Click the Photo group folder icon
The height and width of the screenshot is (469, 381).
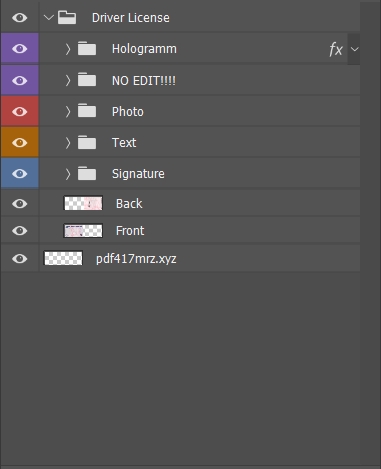(87, 111)
